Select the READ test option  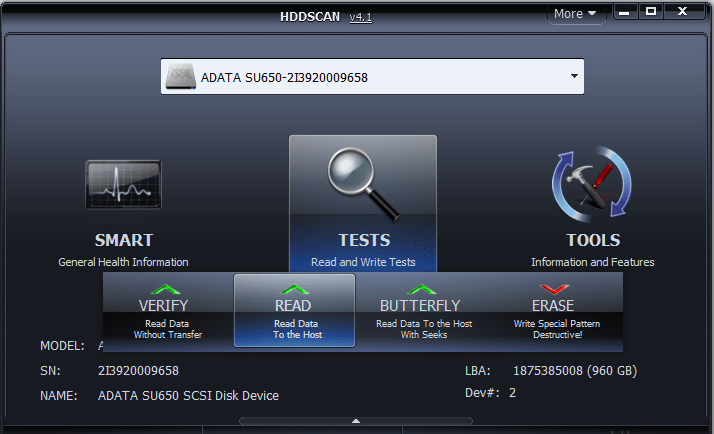294,311
